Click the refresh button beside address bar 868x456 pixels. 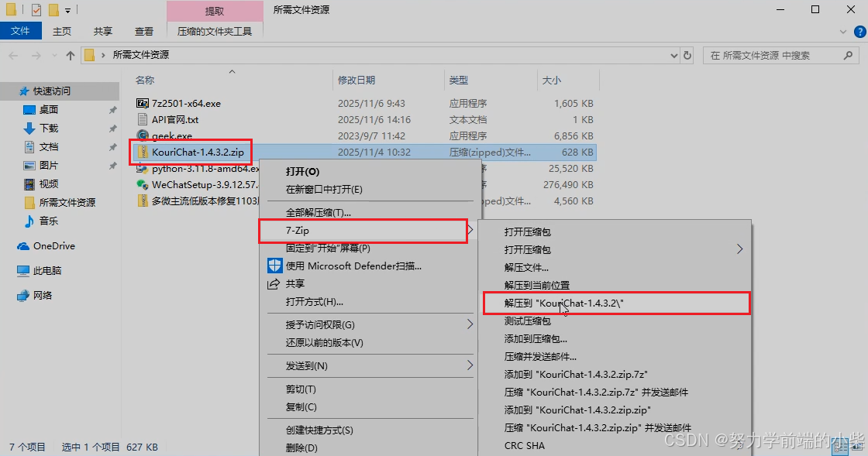[687, 55]
